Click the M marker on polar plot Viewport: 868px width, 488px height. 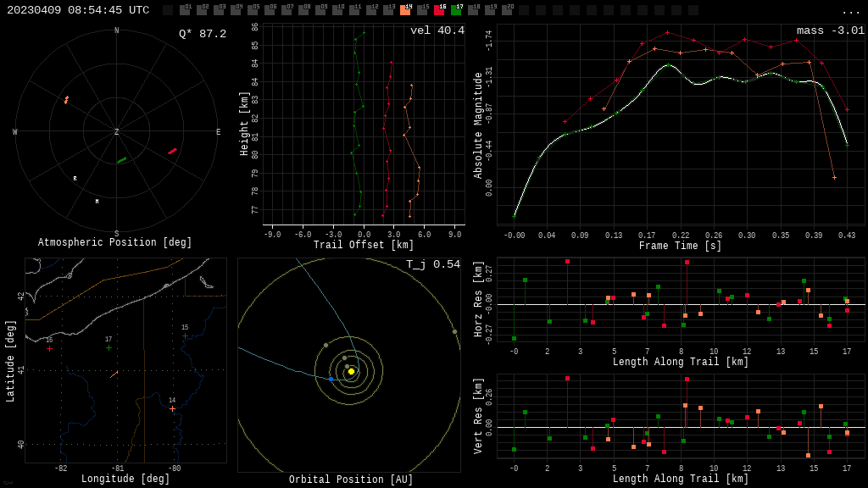click(x=97, y=202)
